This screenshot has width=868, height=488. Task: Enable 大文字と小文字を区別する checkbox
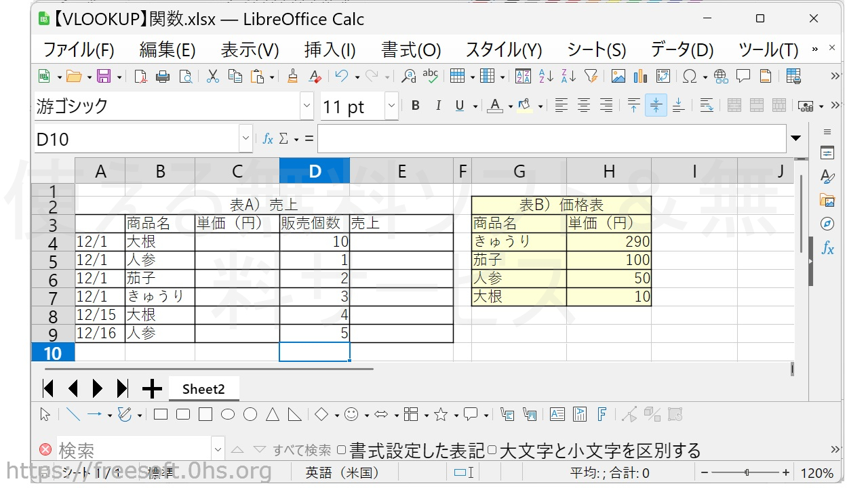point(492,450)
